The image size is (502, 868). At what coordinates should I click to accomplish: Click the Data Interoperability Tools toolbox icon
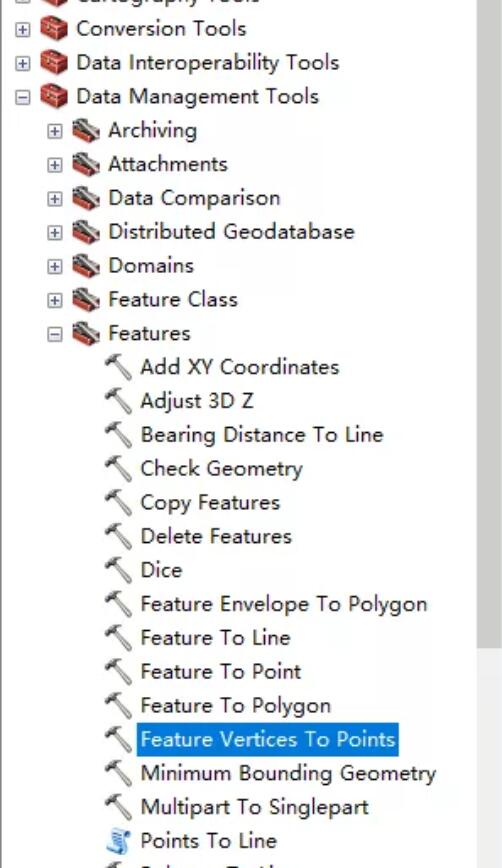click(x=54, y=63)
